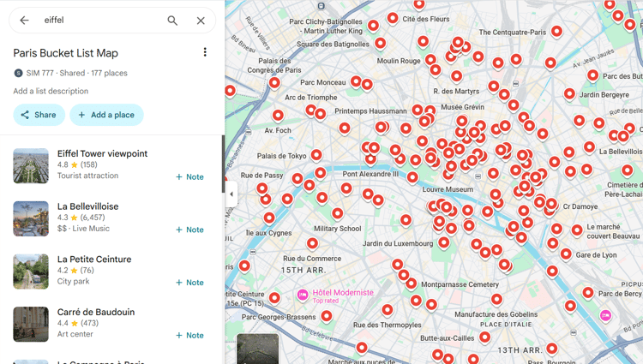Click the magnifying glass search icon
The width and height of the screenshot is (643, 364).
[172, 21]
